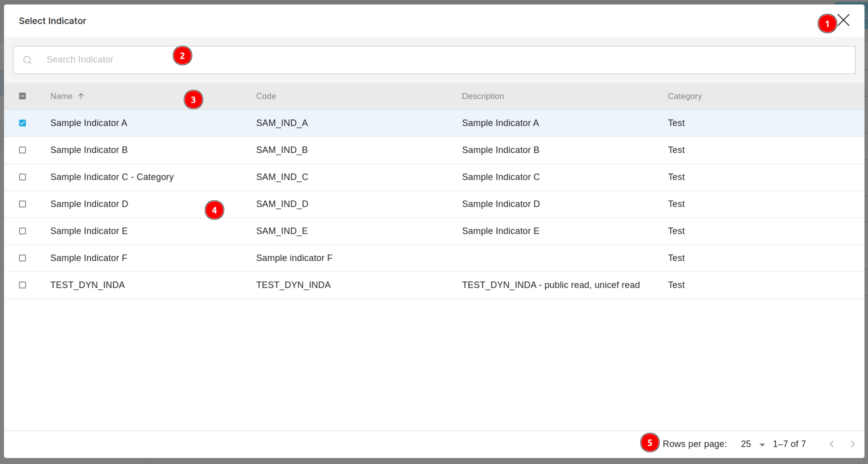Click description Sample Indicator C

[501, 177]
